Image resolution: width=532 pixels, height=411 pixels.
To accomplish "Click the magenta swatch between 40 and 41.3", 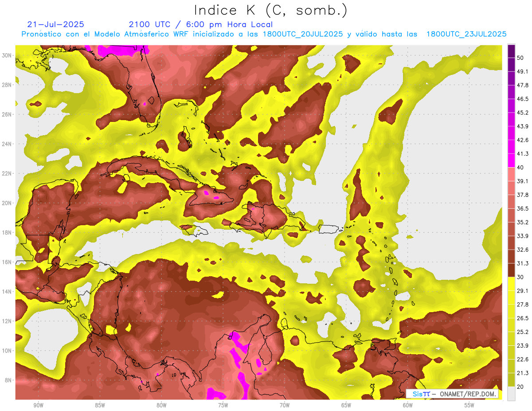I will 511,160.
